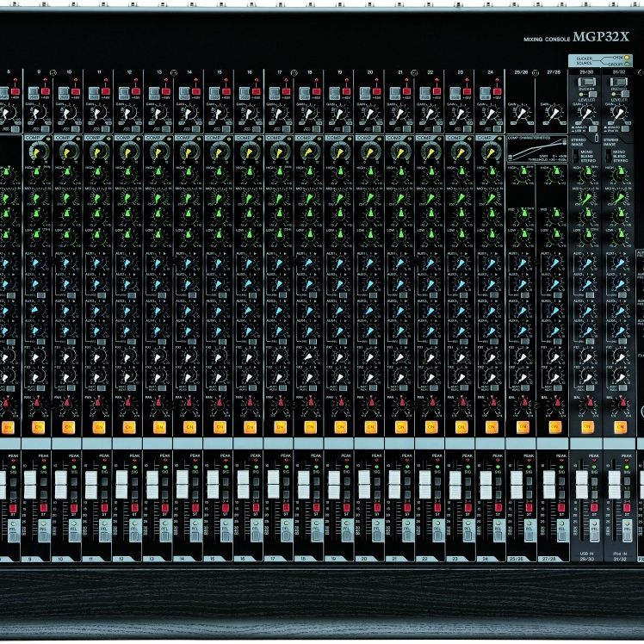
Task: Push the LEVELER button on channel 31/32
Action: coord(626,94)
